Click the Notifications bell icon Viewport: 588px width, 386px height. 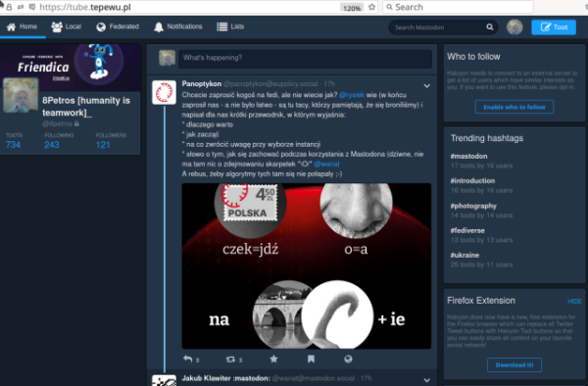[x=159, y=27]
